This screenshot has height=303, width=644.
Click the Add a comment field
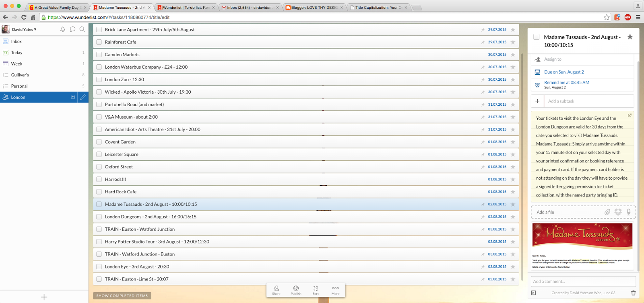point(584,281)
